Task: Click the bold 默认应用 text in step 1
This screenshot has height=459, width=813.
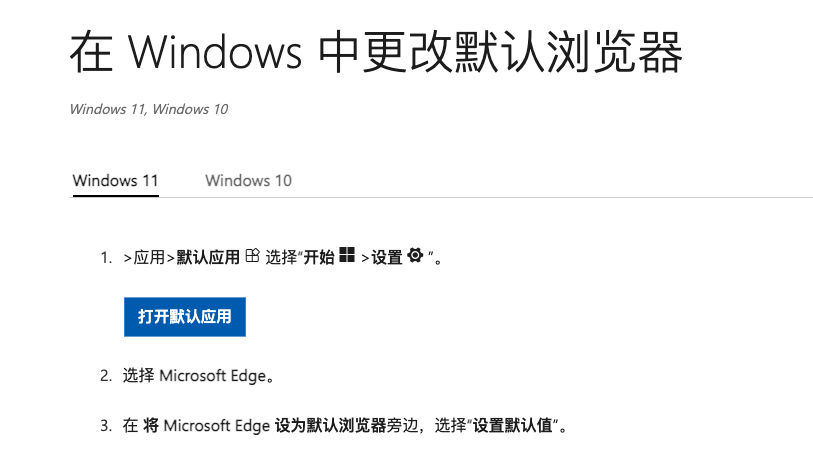Action: 208,257
